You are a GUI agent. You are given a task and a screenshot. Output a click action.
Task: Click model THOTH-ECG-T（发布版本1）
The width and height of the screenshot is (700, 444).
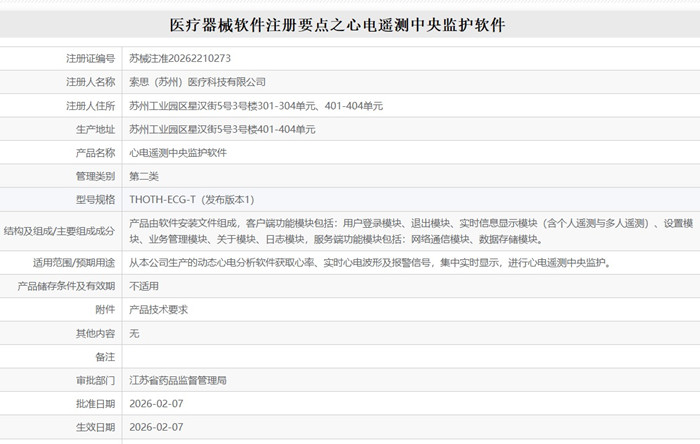192,199
